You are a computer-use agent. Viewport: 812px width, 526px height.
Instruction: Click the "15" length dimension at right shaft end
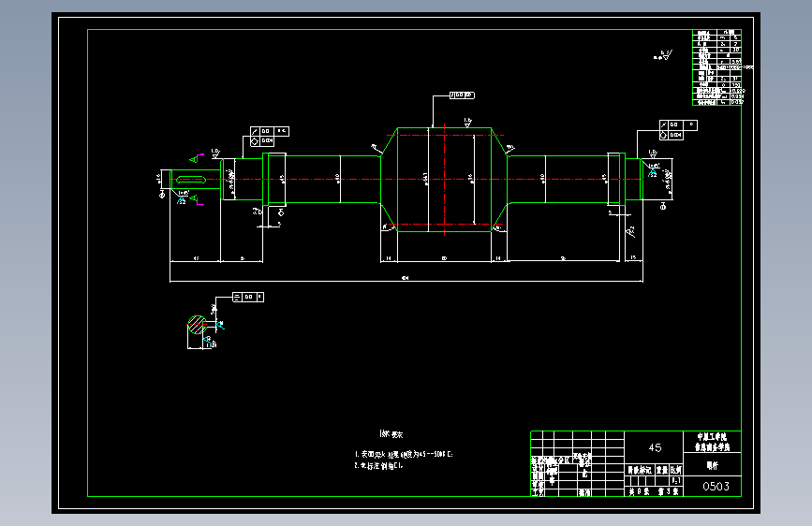click(x=633, y=257)
